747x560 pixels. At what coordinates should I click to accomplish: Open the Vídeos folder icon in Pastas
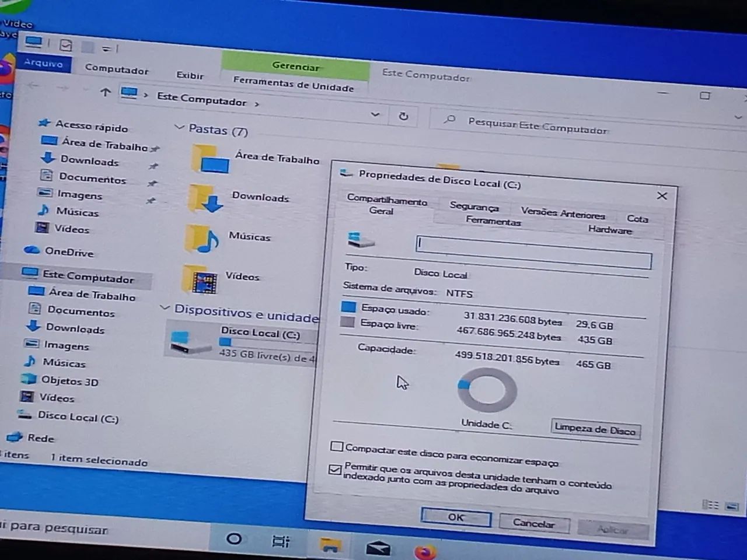pos(199,279)
